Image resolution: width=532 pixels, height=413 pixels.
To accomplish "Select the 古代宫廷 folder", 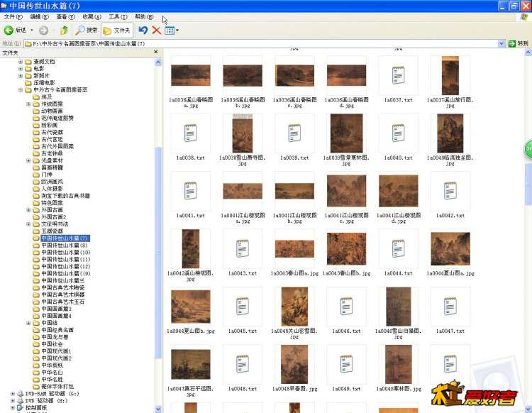I will (x=52, y=139).
